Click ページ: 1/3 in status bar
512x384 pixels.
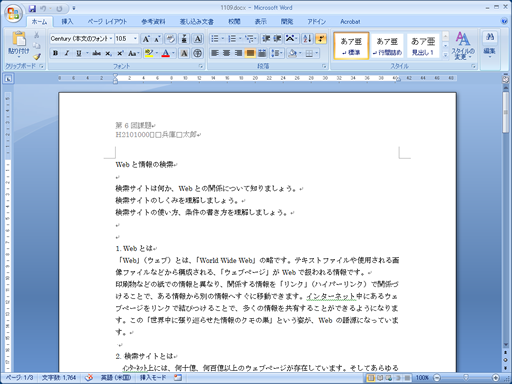click(19, 378)
